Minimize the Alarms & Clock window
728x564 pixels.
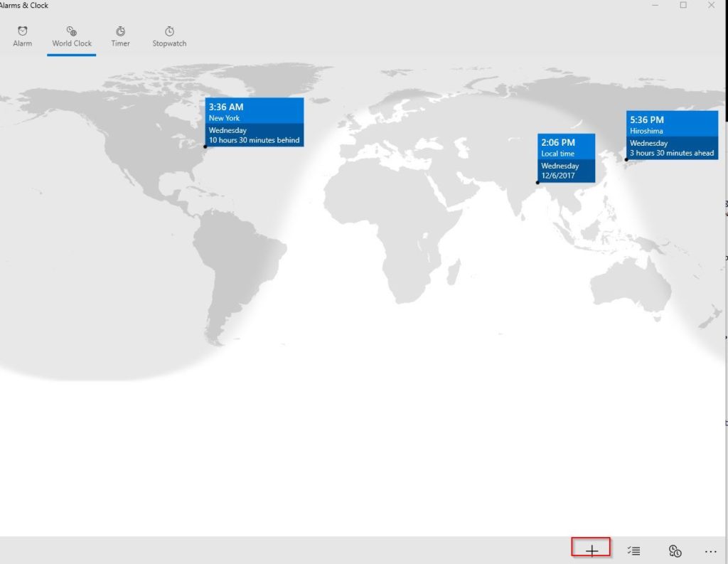655,5
